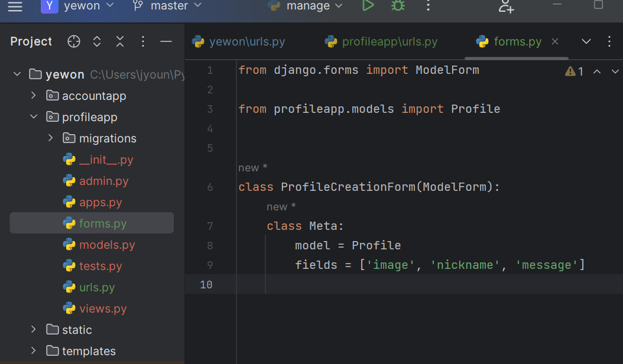This screenshot has width=623, height=364.
Task: Click line number 6 in gutter
Action: click(x=210, y=187)
